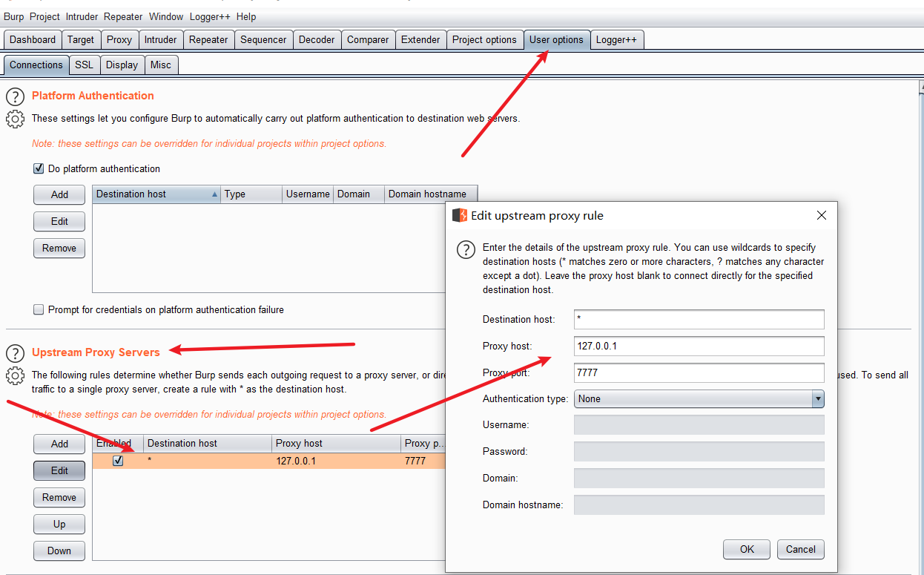
Task: Select SSL sub-tab
Action: [85, 65]
